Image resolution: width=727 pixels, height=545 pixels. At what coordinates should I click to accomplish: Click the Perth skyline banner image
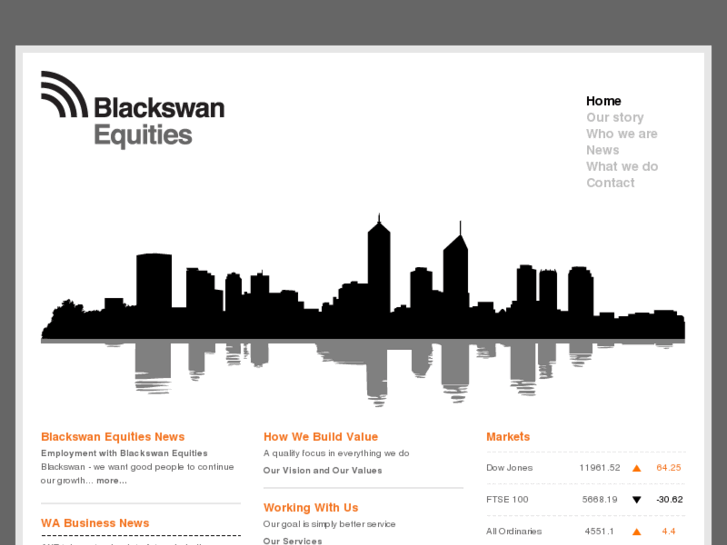tap(363, 310)
